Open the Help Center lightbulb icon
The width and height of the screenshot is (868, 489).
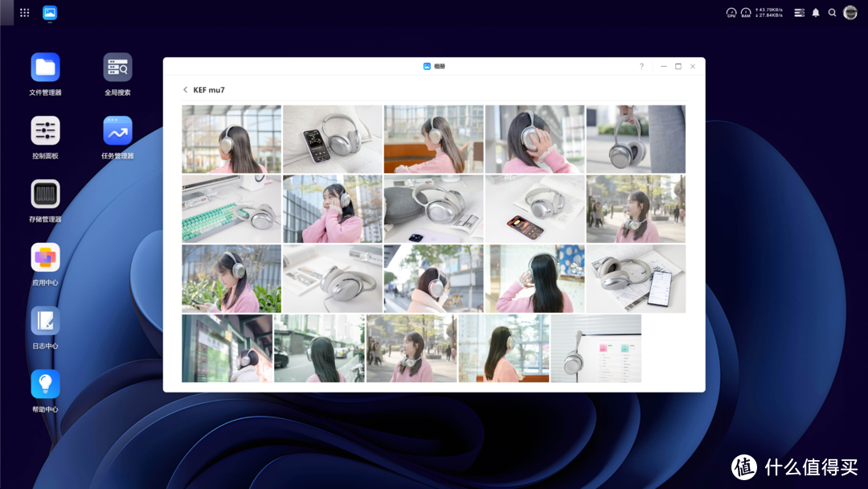[46, 384]
